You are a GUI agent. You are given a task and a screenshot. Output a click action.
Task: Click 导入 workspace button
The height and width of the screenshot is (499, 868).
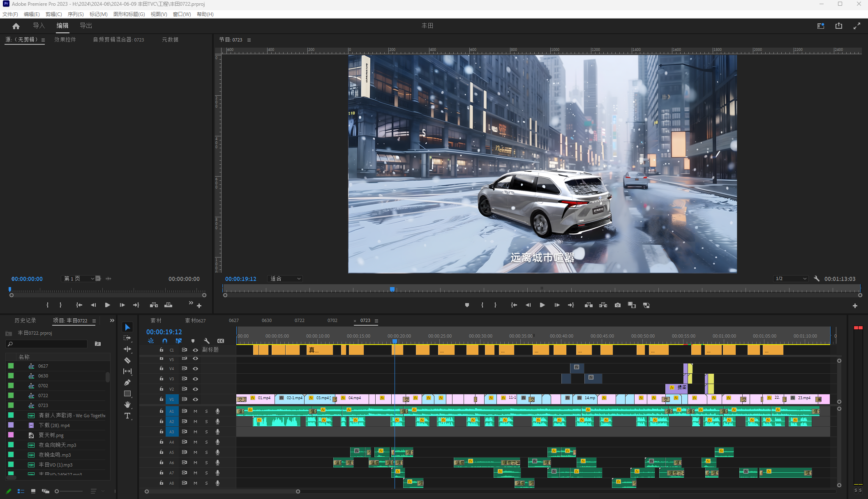(39, 25)
